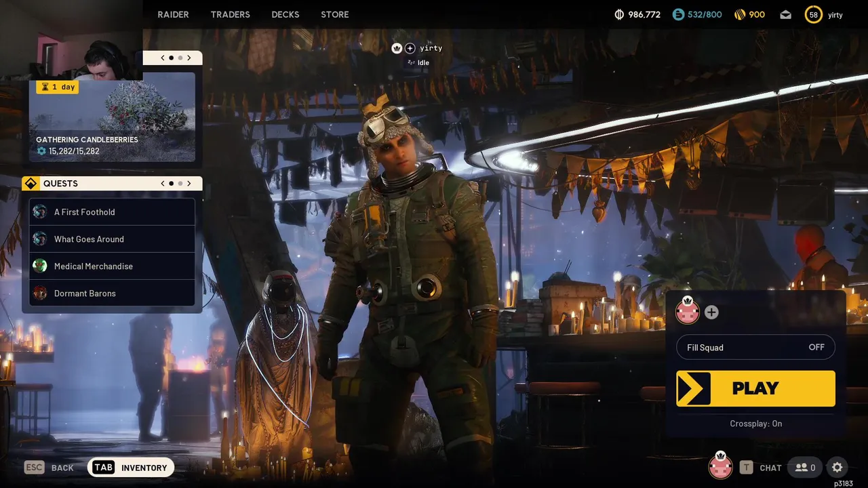Go to next event card with right arrow
This screenshot has width=868, height=488.
[x=189, y=58]
